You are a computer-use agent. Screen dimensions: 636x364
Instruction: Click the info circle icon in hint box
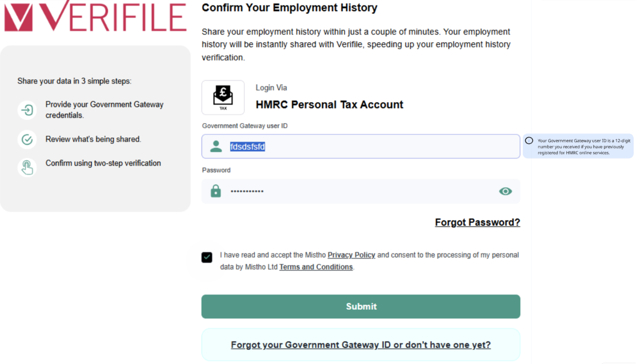[x=529, y=141]
